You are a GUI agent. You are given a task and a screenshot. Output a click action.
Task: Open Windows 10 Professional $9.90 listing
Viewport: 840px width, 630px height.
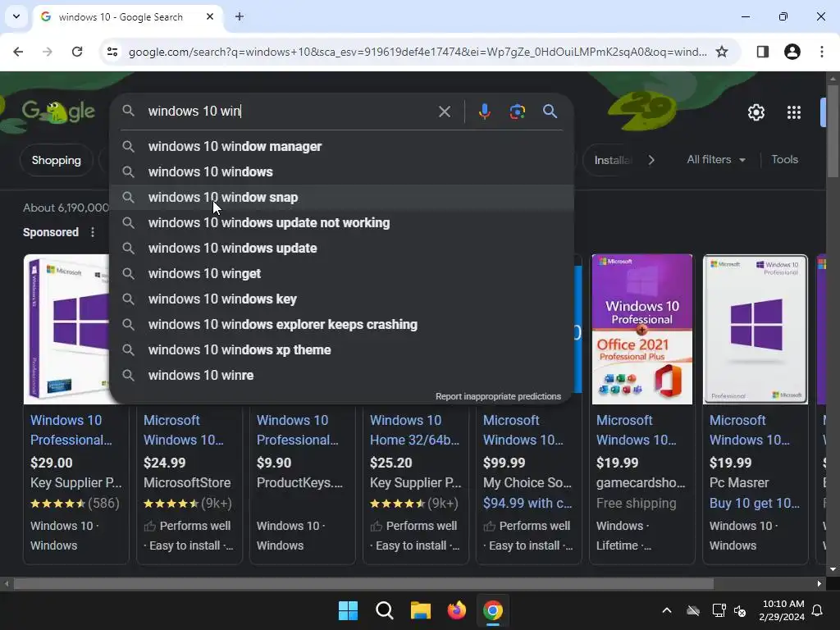coord(297,430)
